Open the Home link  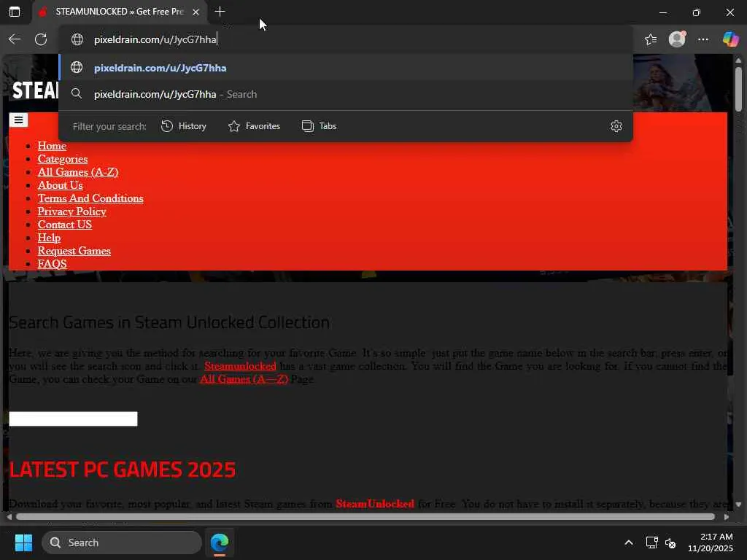52,146
